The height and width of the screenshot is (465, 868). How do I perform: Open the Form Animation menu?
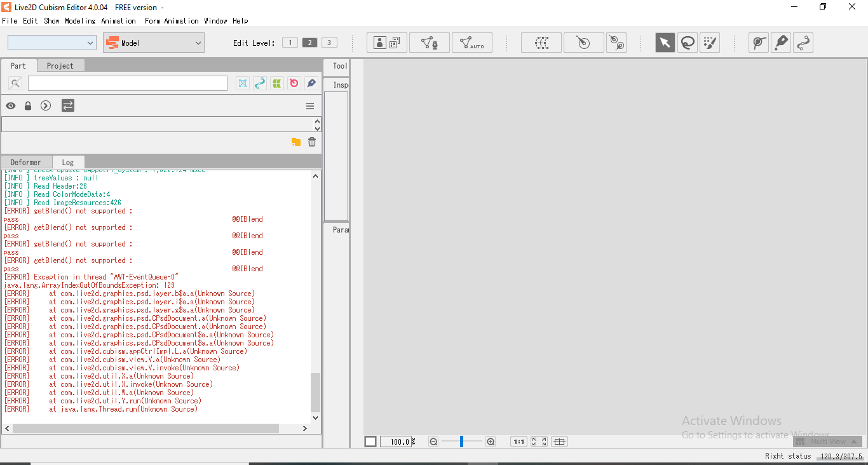(x=172, y=21)
